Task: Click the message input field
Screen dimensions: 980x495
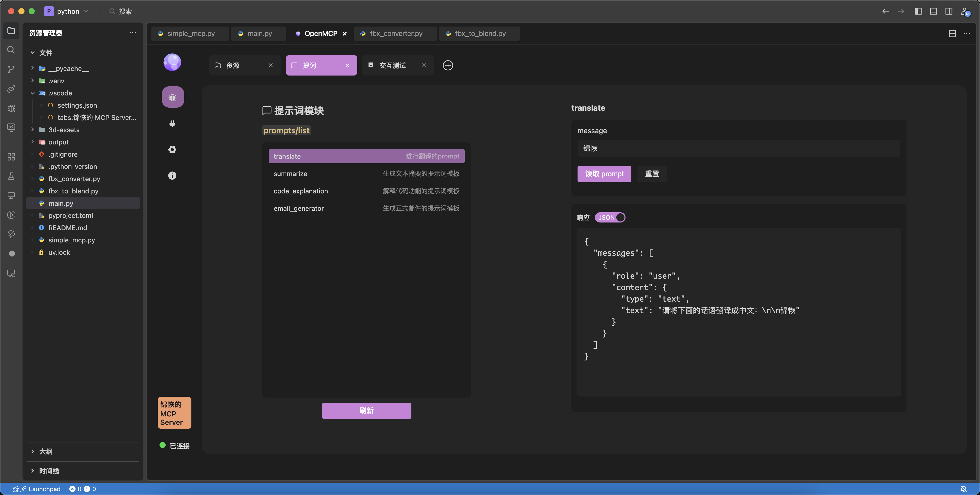Action: click(738, 148)
